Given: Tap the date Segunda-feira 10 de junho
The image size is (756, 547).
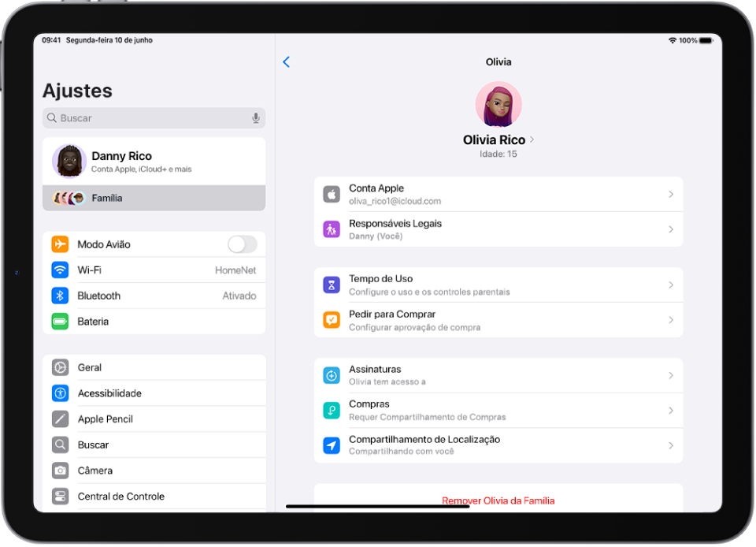Looking at the screenshot, I should pyautogui.click(x=109, y=40).
